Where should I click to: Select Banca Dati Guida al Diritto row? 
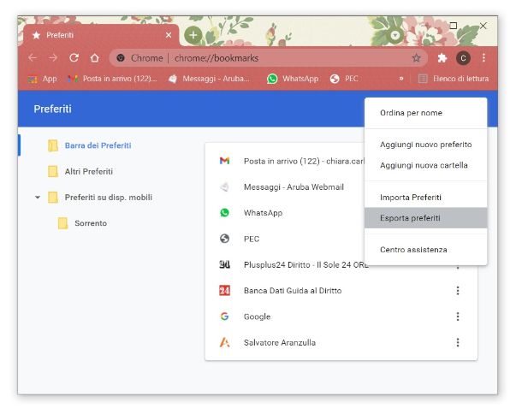[x=341, y=291]
